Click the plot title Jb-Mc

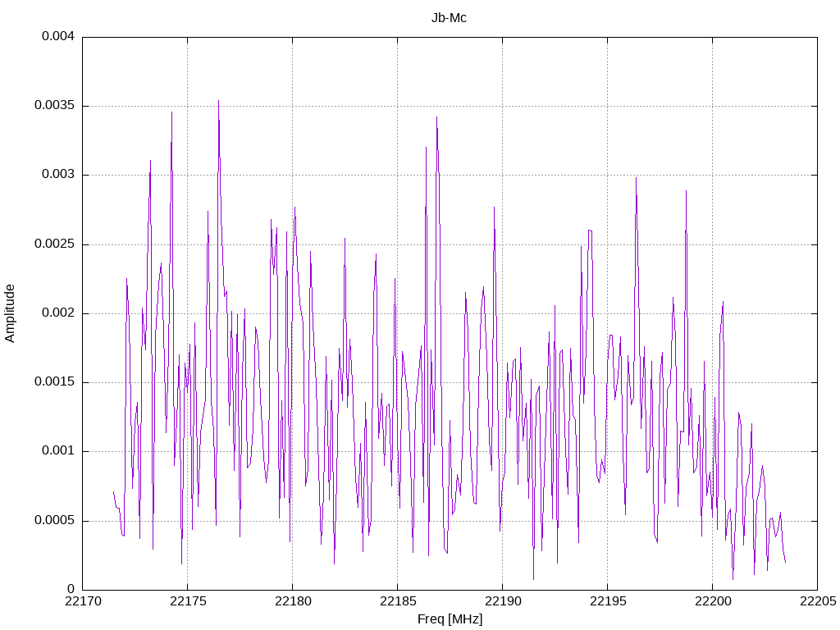tap(449, 18)
